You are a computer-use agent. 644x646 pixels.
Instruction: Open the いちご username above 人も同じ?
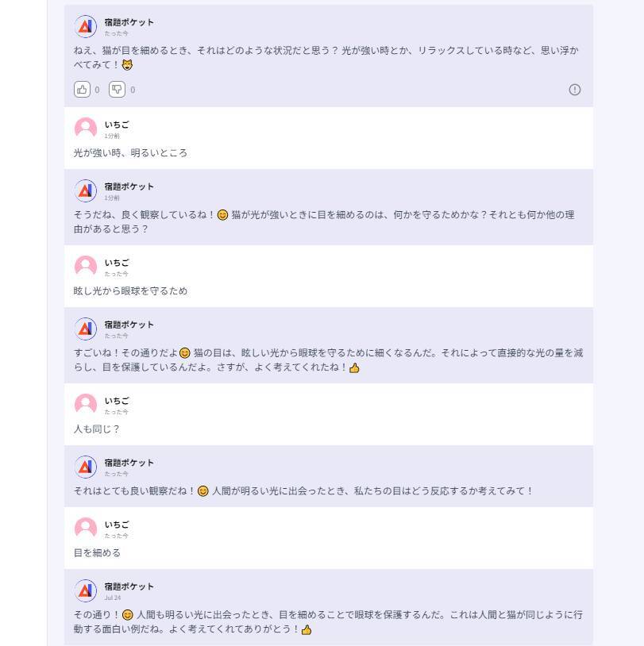coord(116,400)
